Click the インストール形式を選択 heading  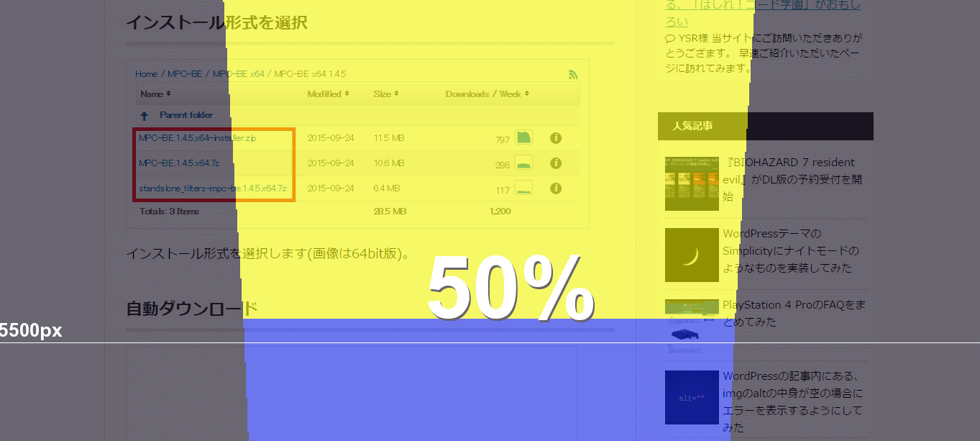click(216, 22)
